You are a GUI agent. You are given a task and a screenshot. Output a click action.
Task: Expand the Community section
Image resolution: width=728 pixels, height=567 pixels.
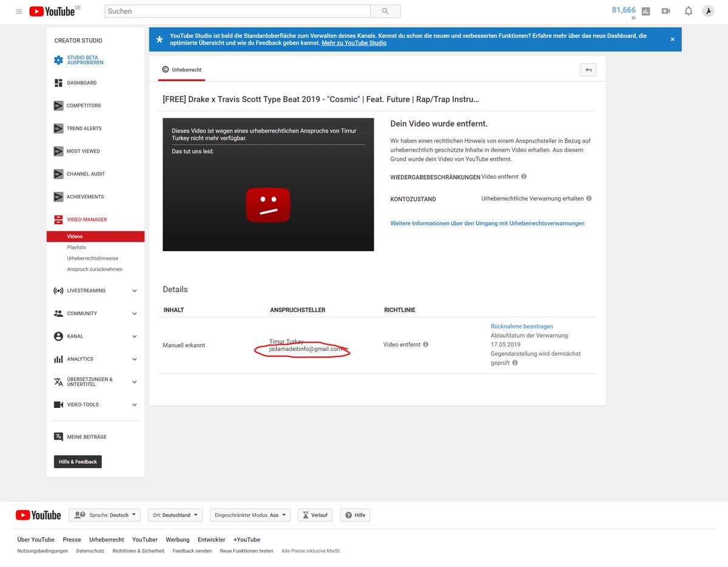coord(135,313)
